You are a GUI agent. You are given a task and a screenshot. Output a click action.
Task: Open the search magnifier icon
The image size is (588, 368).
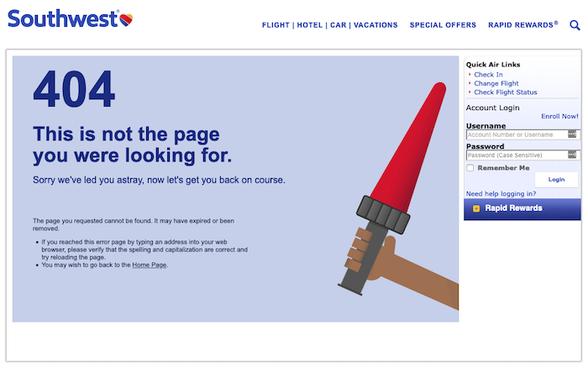575,25
